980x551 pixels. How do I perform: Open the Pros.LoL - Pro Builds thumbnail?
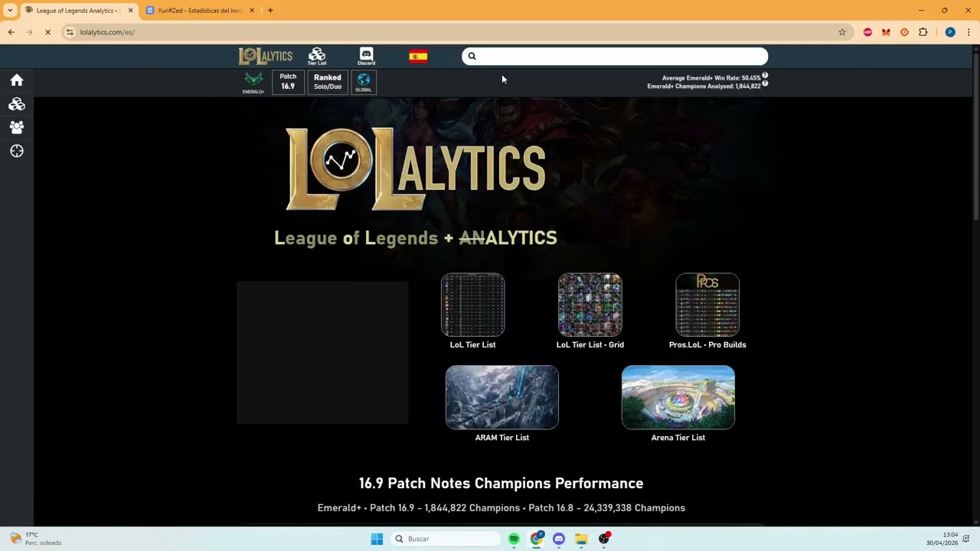point(707,305)
